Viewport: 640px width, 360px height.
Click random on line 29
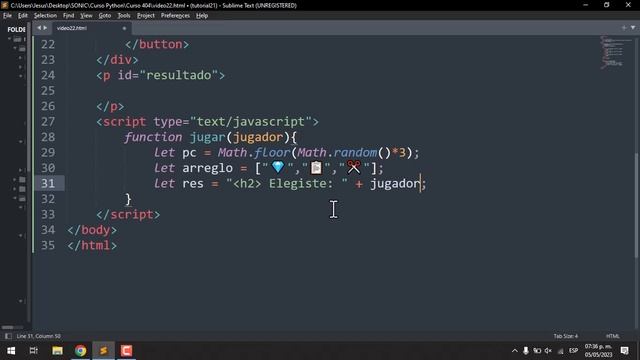[x=355, y=152]
